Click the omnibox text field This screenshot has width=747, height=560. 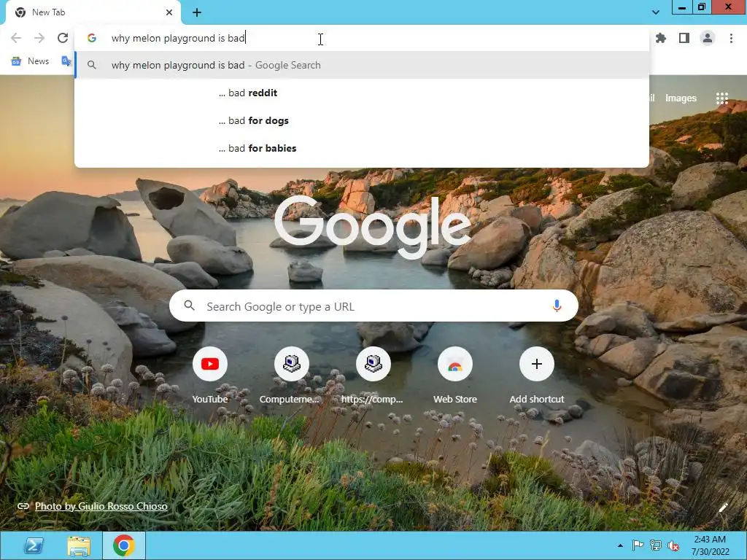362,38
